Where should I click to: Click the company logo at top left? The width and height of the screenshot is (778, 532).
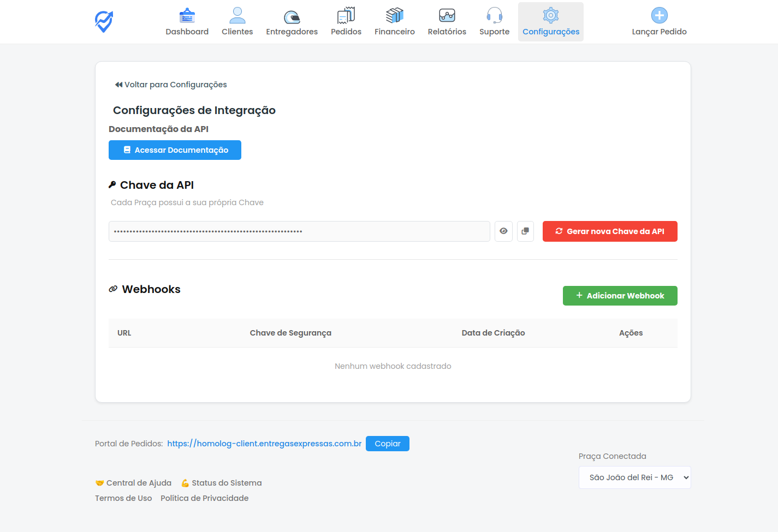click(103, 21)
